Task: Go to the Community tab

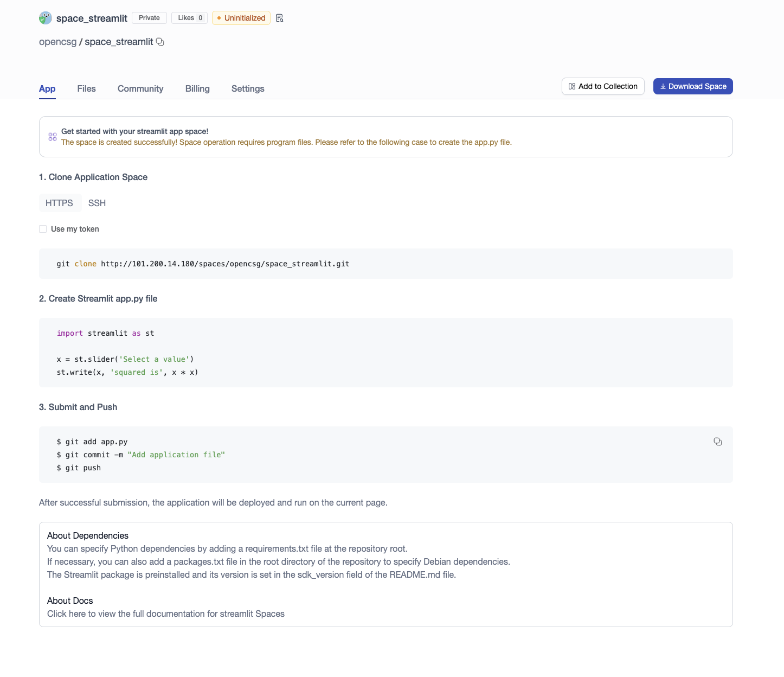Action: (140, 88)
